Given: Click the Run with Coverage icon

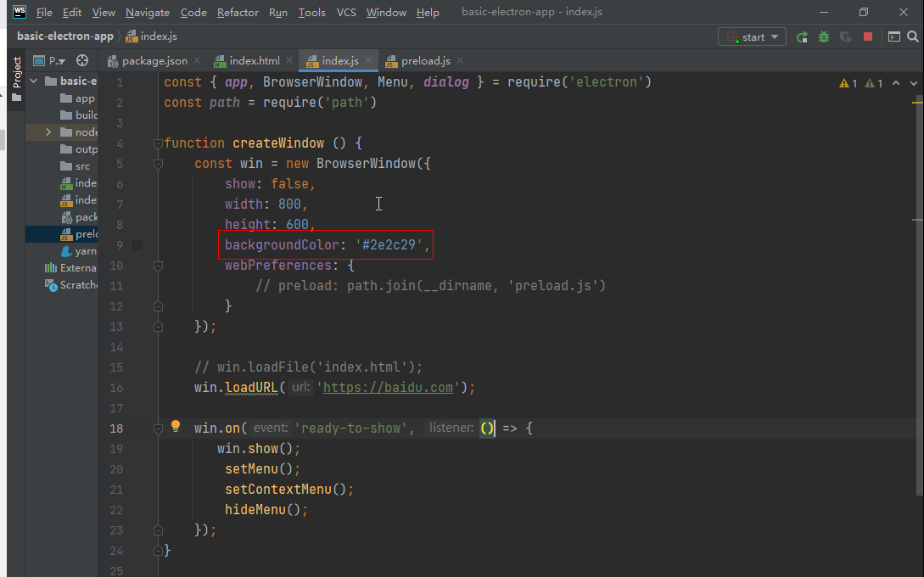Looking at the screenshot, I should 846,37.
